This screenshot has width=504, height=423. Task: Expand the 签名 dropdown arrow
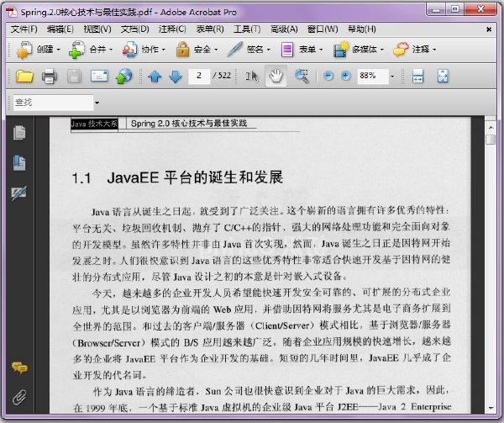click(x=269, y=50)
